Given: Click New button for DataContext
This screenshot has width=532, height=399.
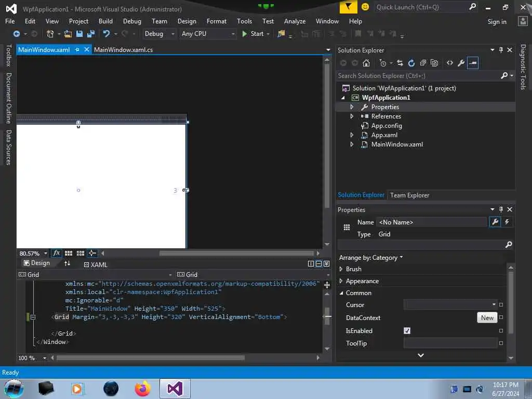Looking at the screenshot, I should coord(487,317).
